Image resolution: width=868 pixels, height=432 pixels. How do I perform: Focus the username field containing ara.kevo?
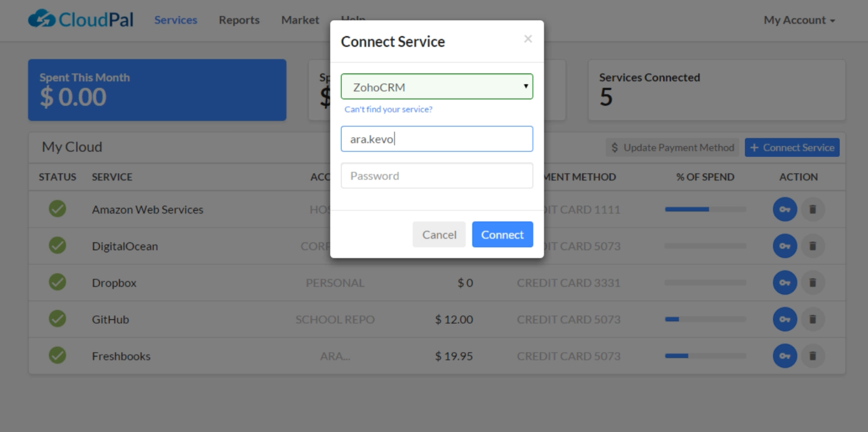[x=437, y=139]
